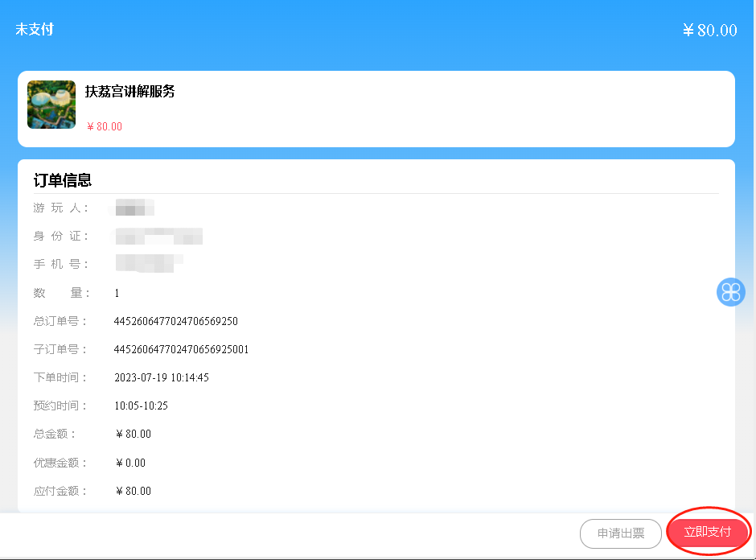Image resolution: width=756 pixels, height=560 pixels.
Task: Select the 扶荔宫讲解服务 title text
Action: point(129,91)
